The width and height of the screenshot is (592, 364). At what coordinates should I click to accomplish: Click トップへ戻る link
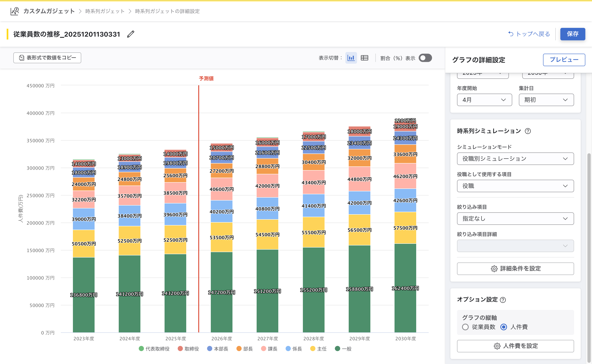click(529, 34)
